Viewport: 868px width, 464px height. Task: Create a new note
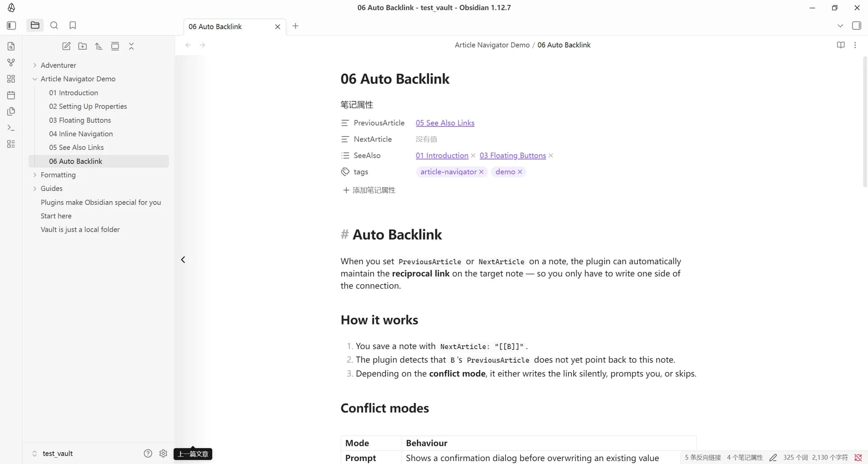tap(67, 46)
